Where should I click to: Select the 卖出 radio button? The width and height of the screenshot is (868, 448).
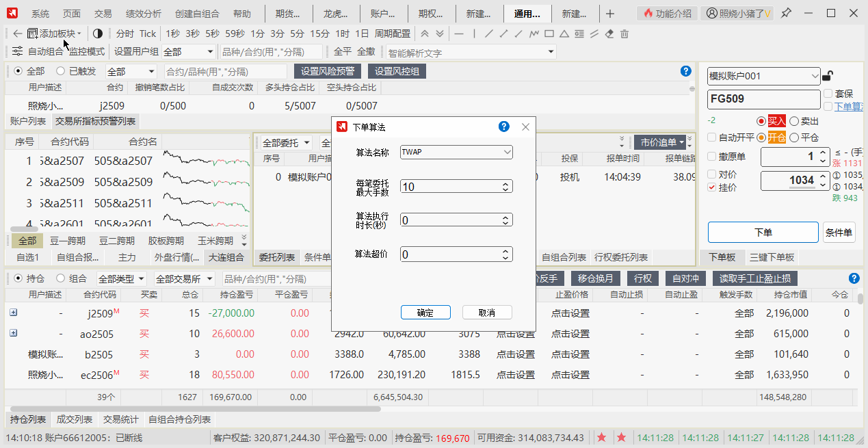click(x=794, y=121)
